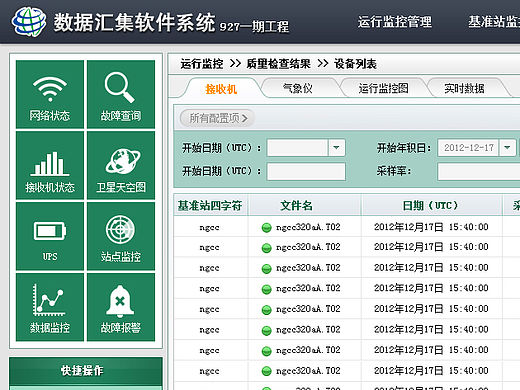
Task: Sort by 基准站四字符 column header
Action: click(x=210, y=206)
